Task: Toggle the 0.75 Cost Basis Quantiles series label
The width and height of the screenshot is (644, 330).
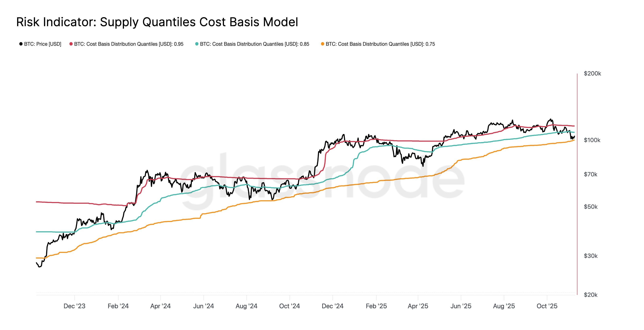Action: (380, 44)
